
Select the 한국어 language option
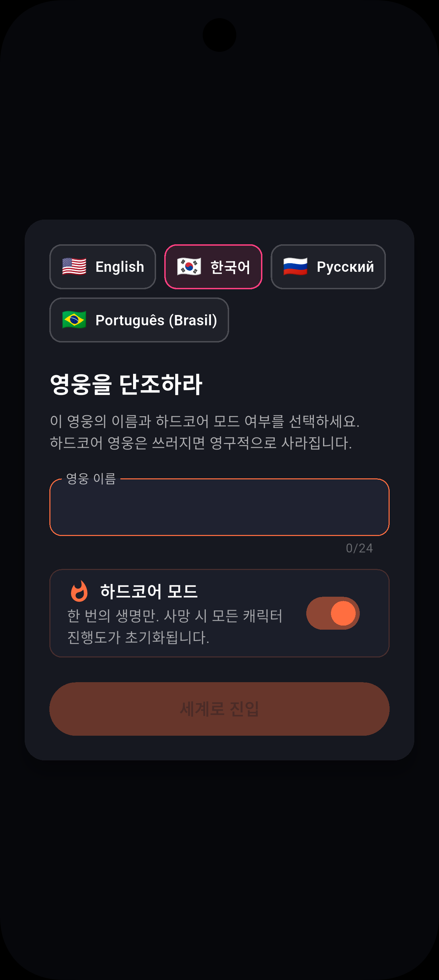pyautogui.click(x=213, y=267)
